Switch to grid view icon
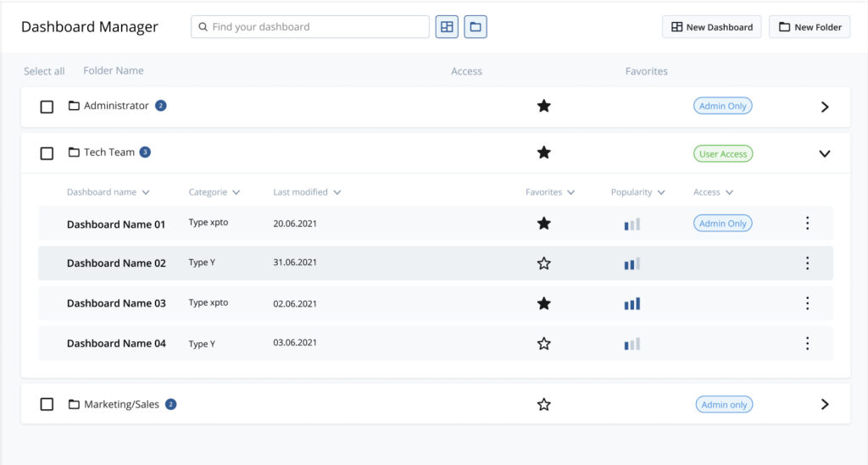 (446, 26)
